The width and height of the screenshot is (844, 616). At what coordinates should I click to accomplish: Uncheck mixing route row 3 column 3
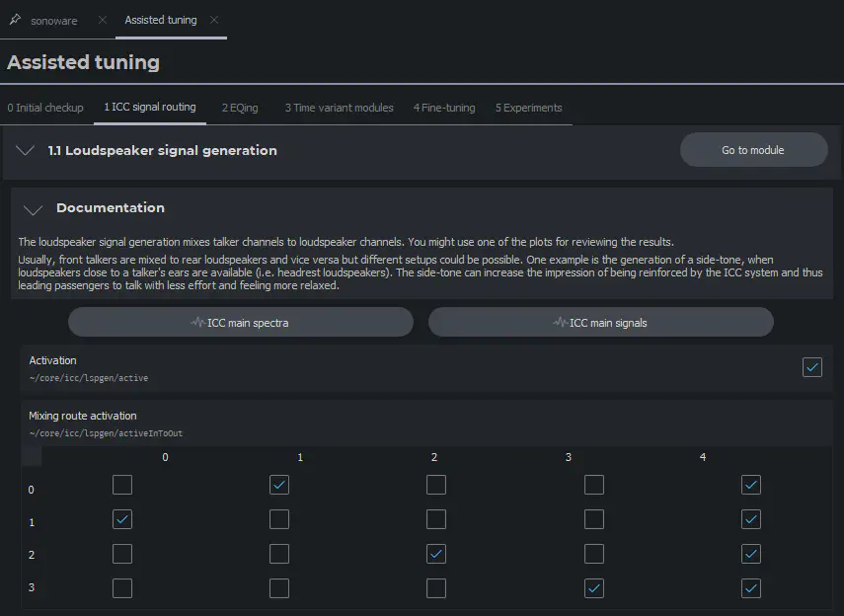coord(593,588)
